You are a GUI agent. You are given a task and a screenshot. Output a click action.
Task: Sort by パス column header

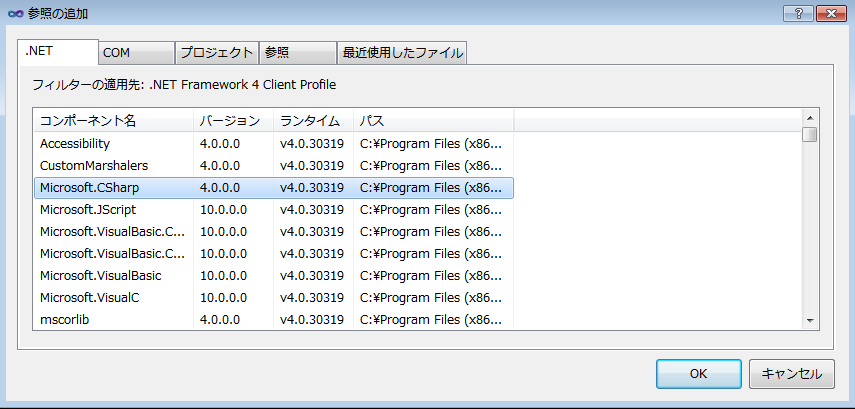pos(433,121)
